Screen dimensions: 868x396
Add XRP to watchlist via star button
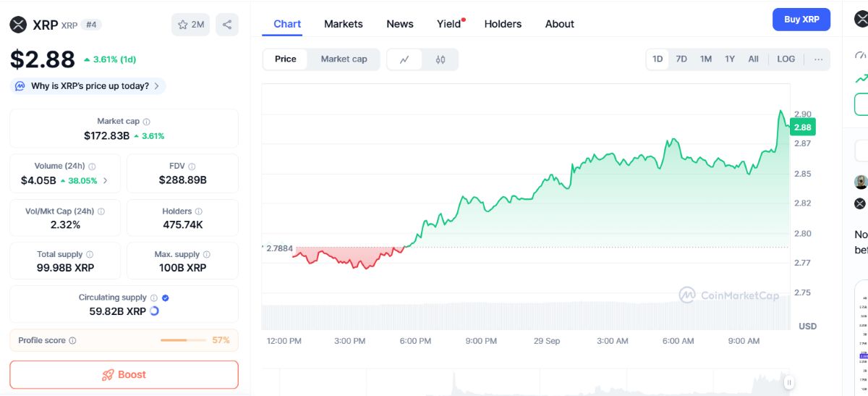[x=190, y=25]
